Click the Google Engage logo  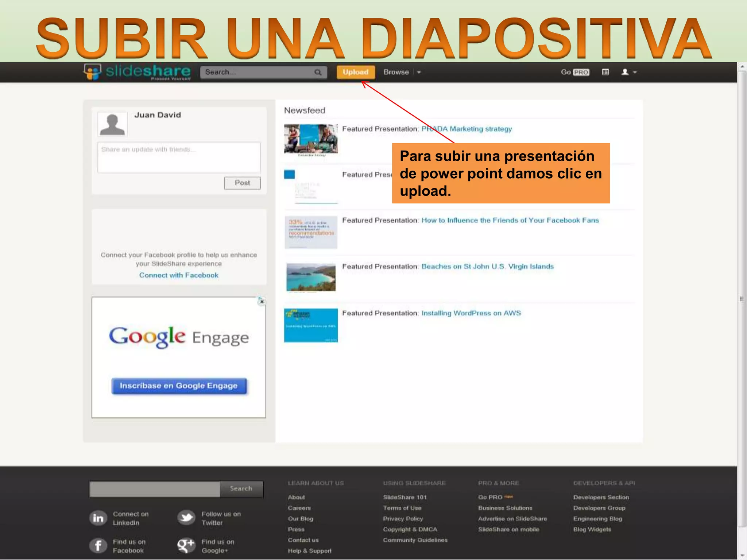click(x=179, y=337)
